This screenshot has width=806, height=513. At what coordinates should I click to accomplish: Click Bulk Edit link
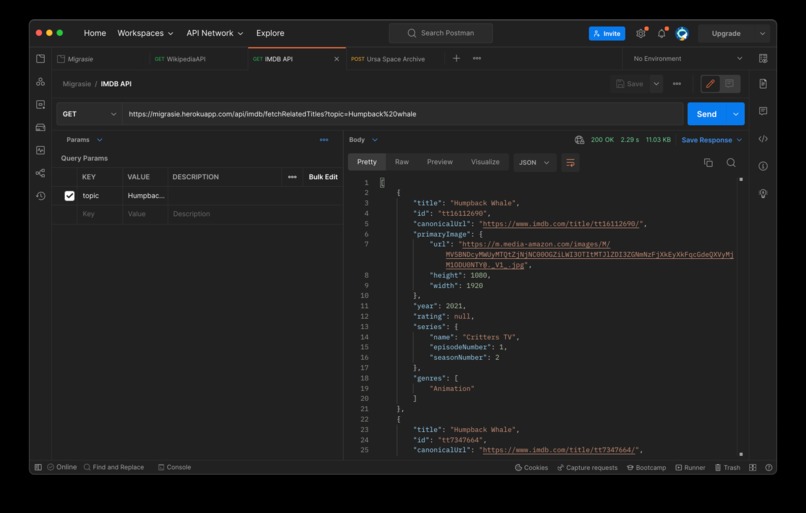coord(323,177)
